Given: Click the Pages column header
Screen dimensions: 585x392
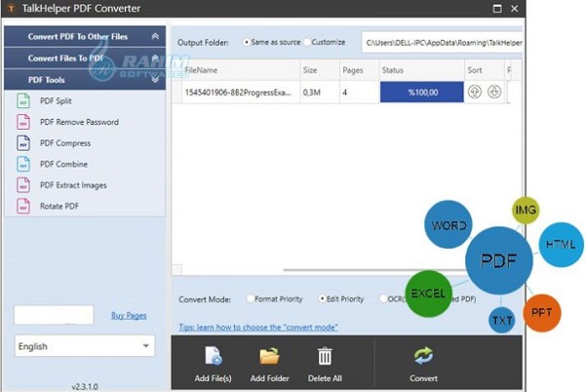Looking at the screenshot, I should [359, 70].
